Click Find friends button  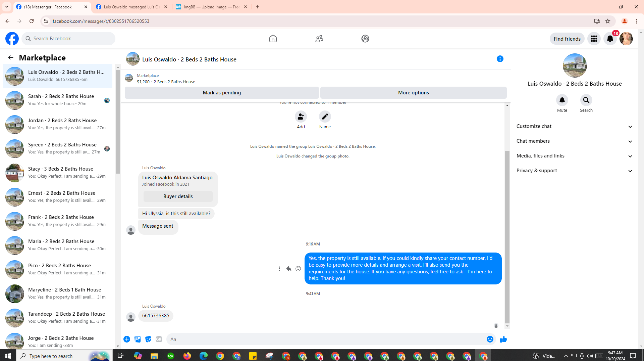point(567,39)
